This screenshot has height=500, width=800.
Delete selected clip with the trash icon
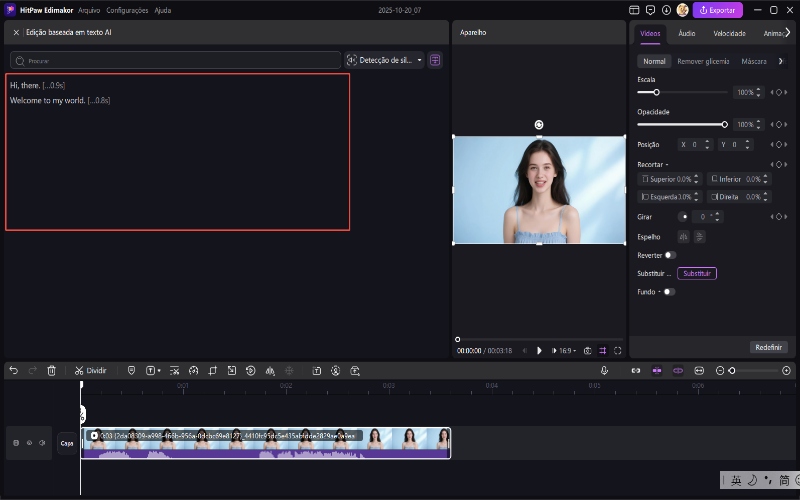coord(52,370)
